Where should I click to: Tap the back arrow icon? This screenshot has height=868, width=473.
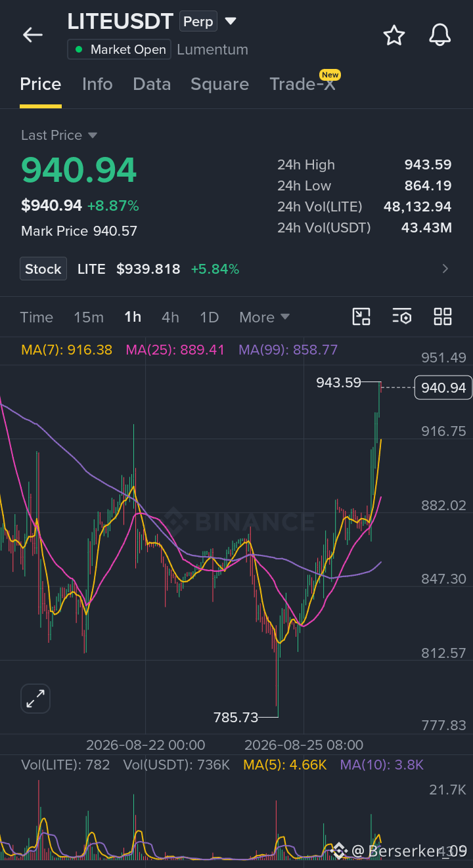pyautogui.click(x=32, y=35)
